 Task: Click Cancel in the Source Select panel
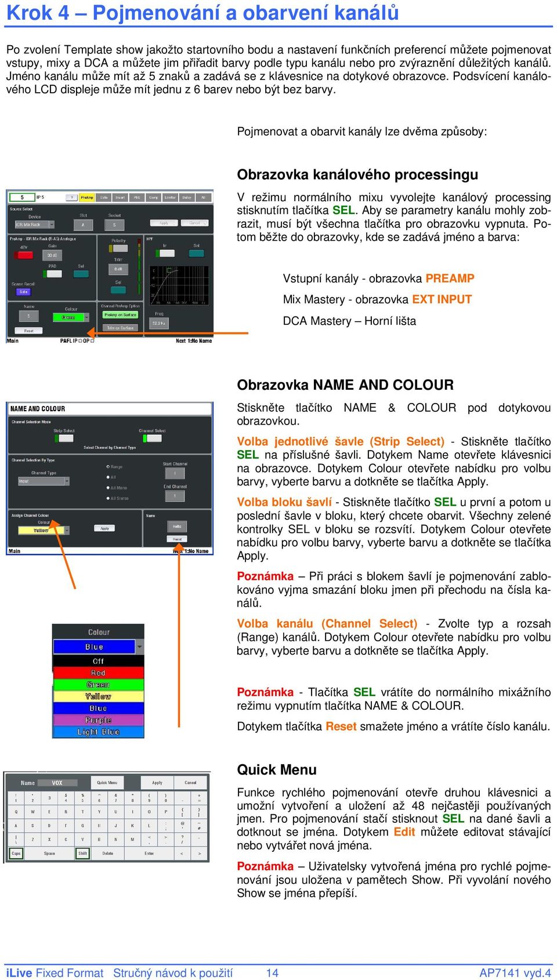[x=194, y=223]
